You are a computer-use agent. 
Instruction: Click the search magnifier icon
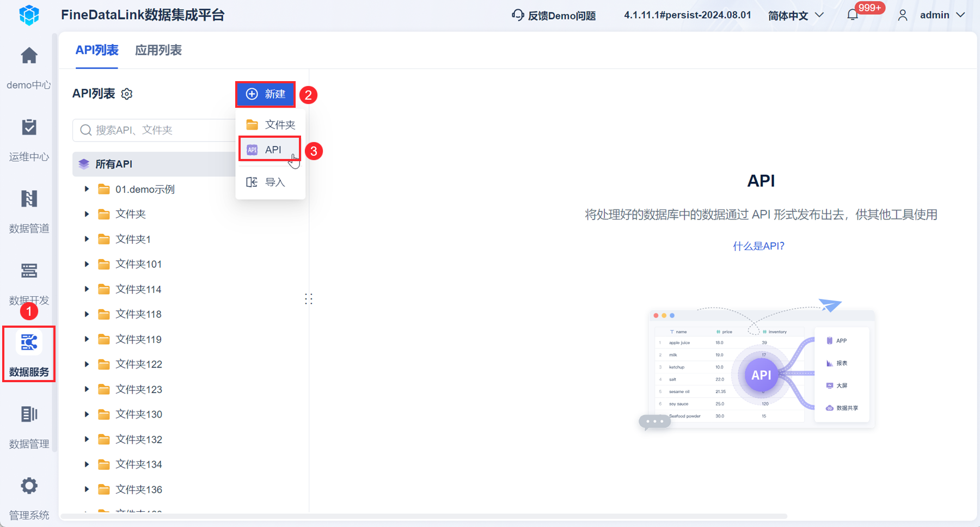tap(85, 130)
